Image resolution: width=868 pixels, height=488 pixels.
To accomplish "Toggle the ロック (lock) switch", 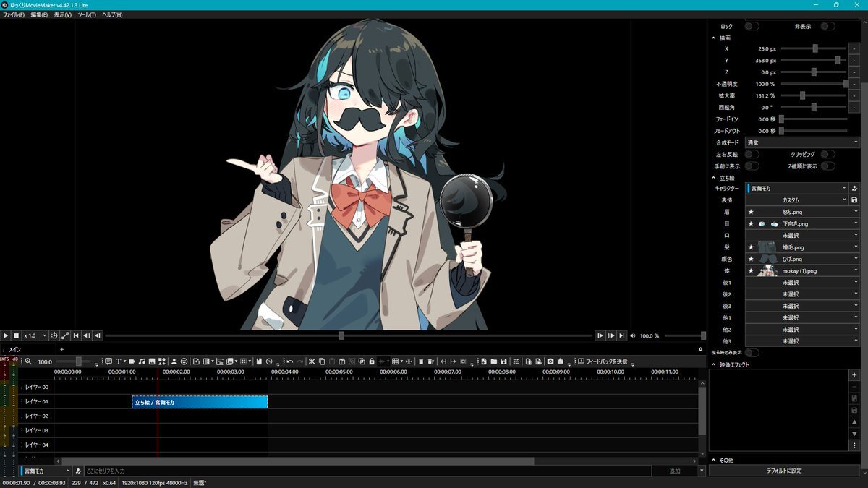I will click(752, 26).
